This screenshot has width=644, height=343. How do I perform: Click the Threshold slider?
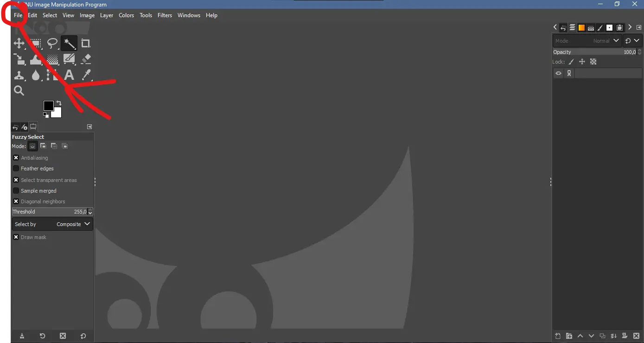tap(50, 212)
